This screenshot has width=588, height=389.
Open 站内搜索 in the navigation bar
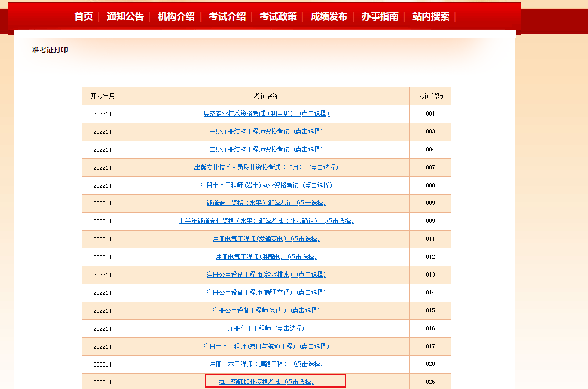431,16
